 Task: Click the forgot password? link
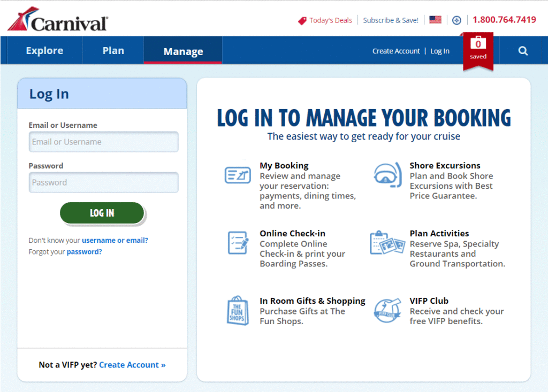[84, 252]
